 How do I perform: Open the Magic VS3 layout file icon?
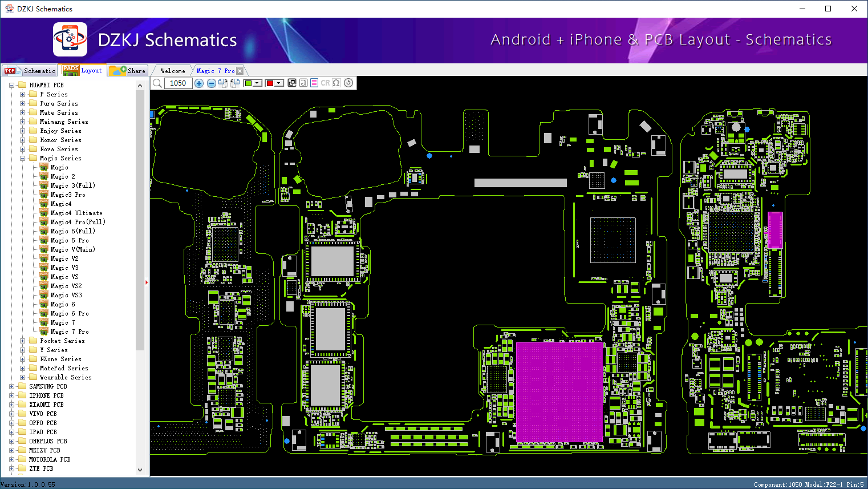click(x=44, y=295)
